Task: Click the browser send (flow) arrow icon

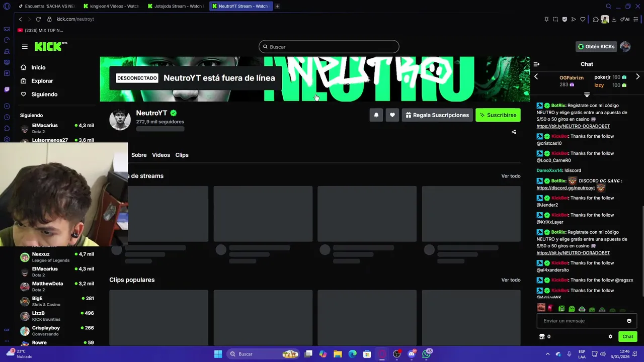Action: [x=574, y=19]
